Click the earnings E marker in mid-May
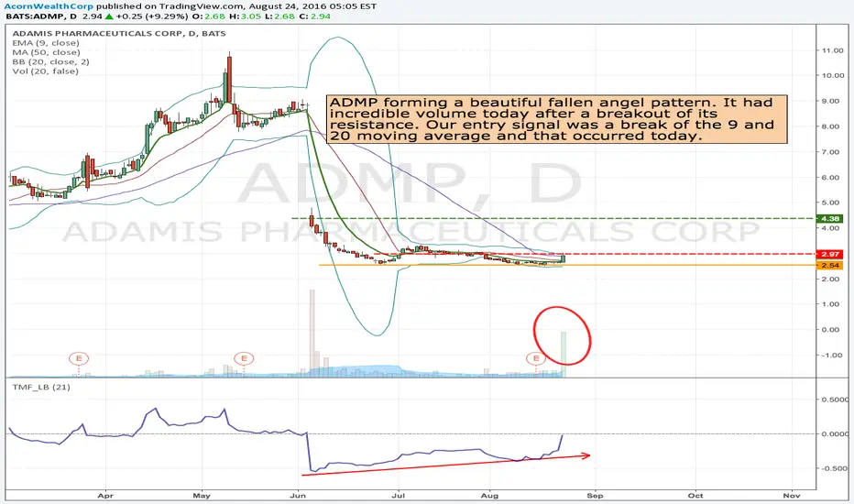Image resolution: width=854 pixels, height=504 pixels. pyautogui.click(x=244, y=358)
